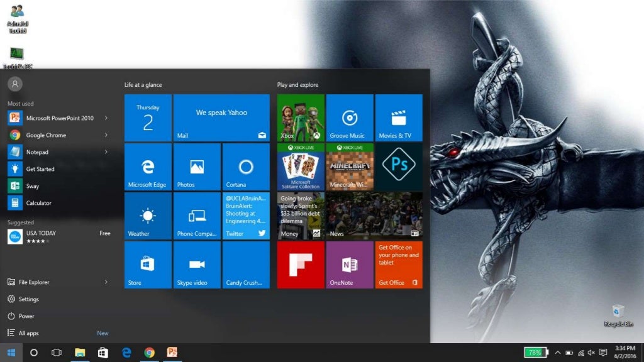This screenshot has height=362, width=644.
Task: Open Store from the taskbar
Action: point(103,353)
